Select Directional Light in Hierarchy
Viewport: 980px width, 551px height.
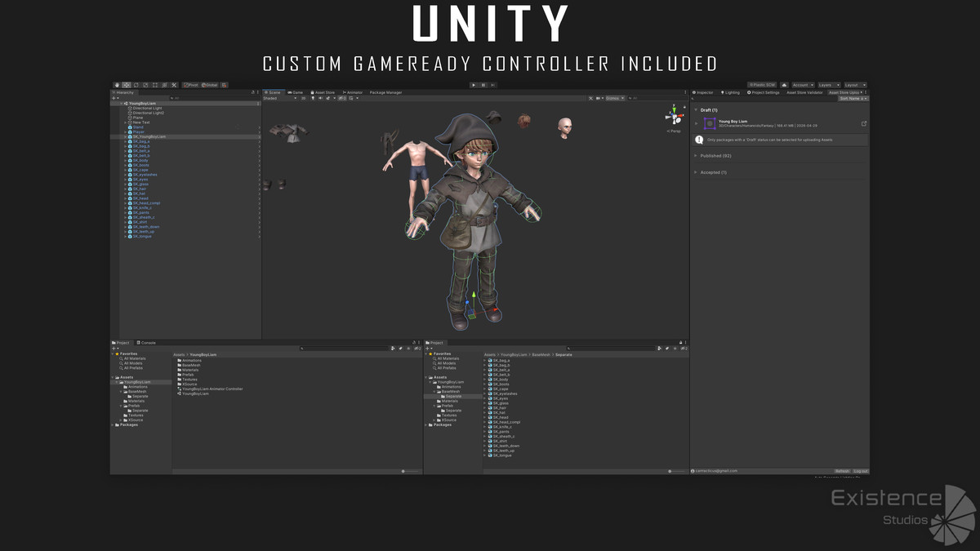[x=147, y=108]
